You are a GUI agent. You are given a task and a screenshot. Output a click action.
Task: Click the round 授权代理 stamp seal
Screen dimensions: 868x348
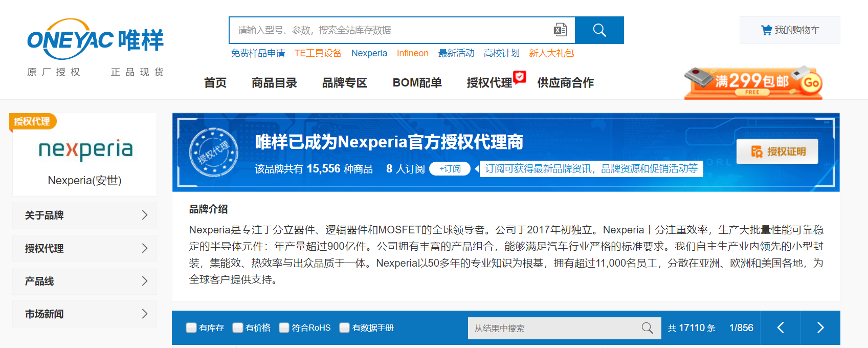coord(214,152)
